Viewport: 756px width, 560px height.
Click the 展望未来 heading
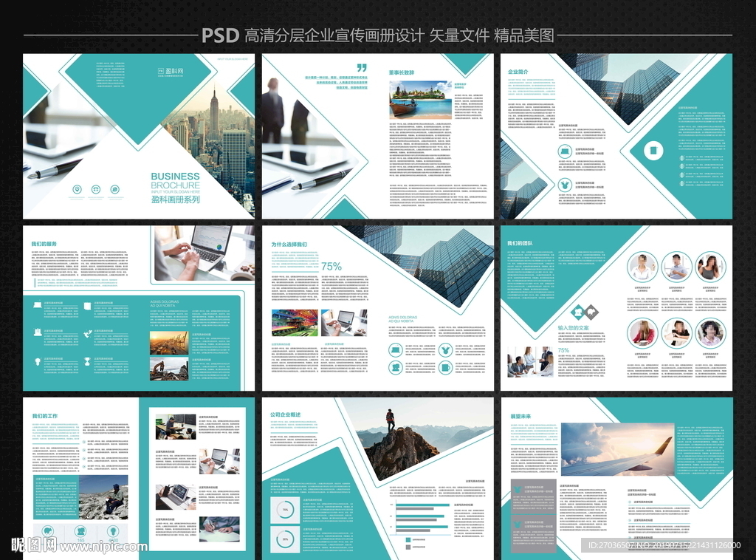(x=520, y=416)
